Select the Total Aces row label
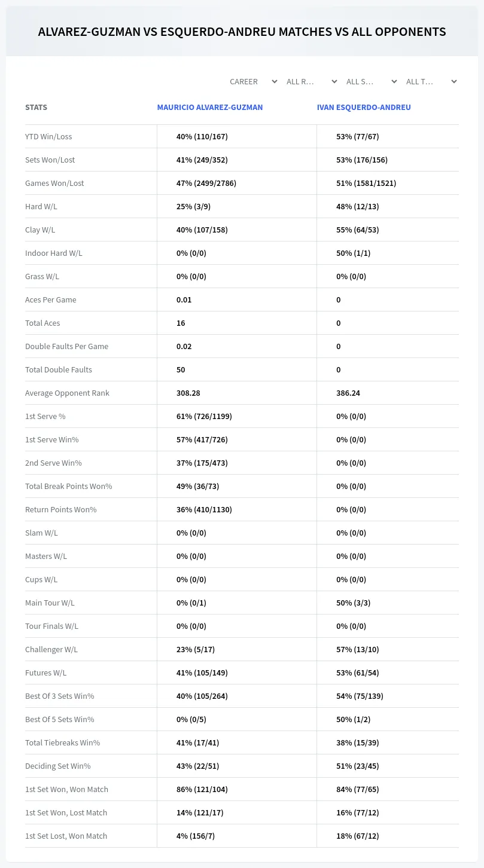Image resolution: width=484 pixels, height=868 pixels. pyautogui.click(x=42, y=323)
